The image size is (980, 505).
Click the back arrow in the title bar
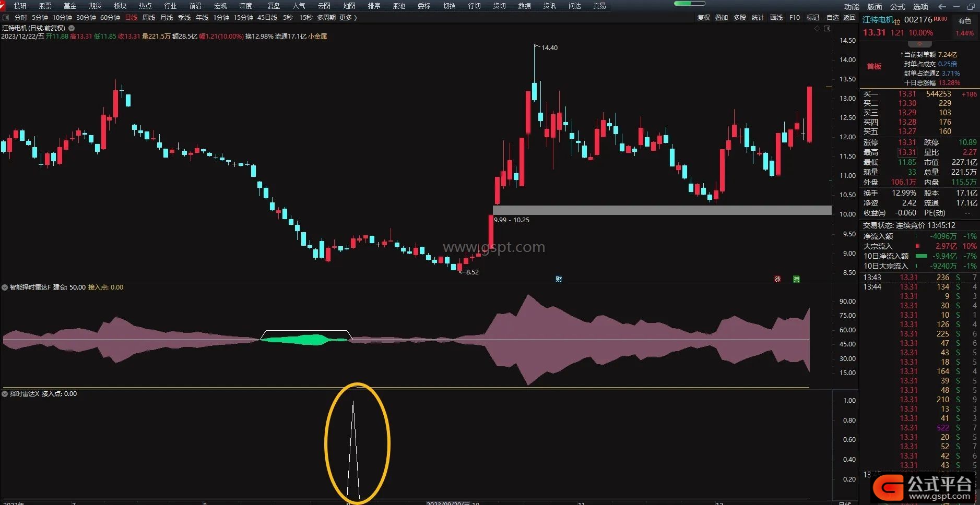(942, 6)
